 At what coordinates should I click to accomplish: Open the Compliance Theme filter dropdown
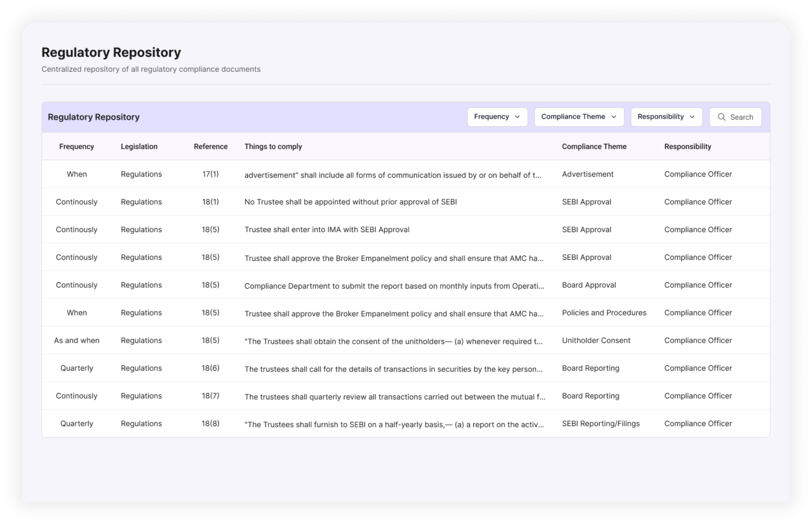pos(578,117)
